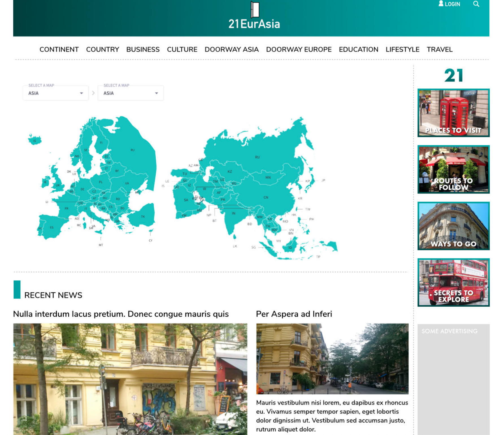This screenshot has height=435, width=504.
Task: Click the user login icon
Action: pyautogui.click(x=441, y=4)
